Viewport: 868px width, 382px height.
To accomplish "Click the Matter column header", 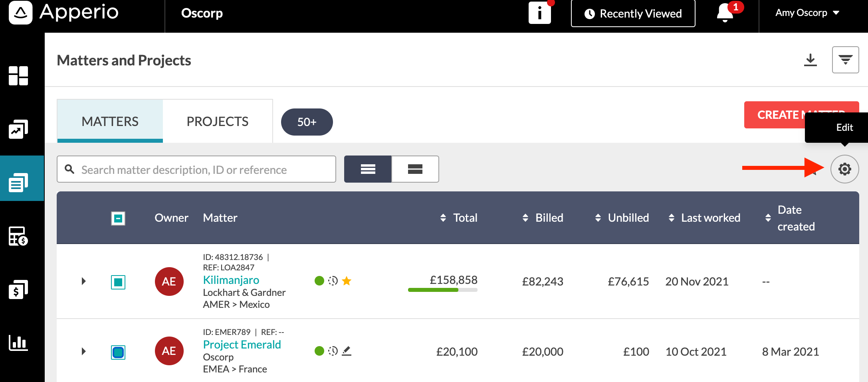I will 220,218.
